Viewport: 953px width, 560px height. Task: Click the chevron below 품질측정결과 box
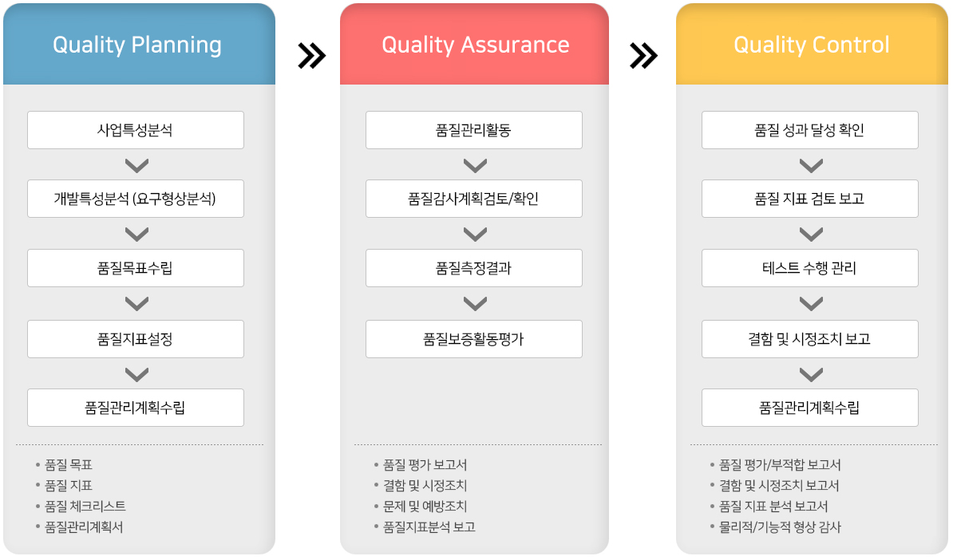tap(475, 303)
